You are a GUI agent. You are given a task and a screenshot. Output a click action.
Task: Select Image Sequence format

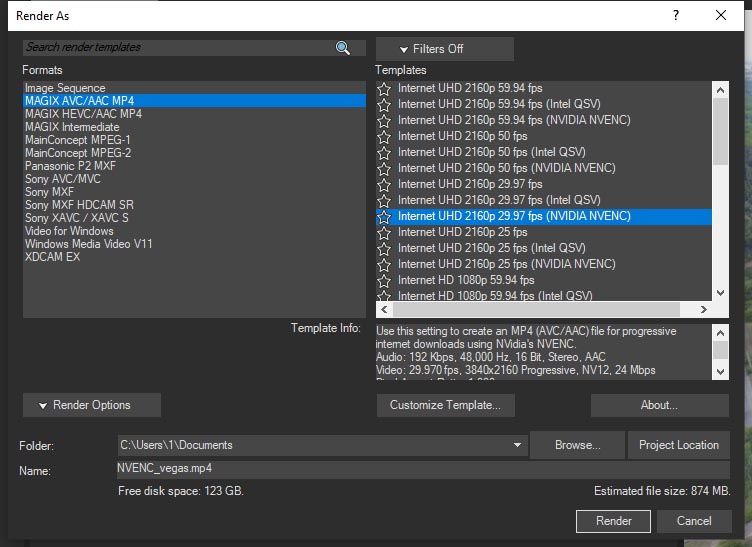[194, 88]
